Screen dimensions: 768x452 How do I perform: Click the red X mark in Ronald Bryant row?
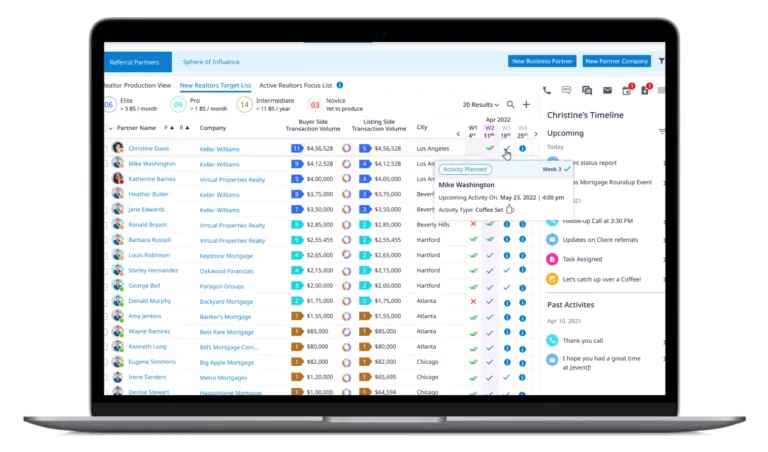click(473, 224)
